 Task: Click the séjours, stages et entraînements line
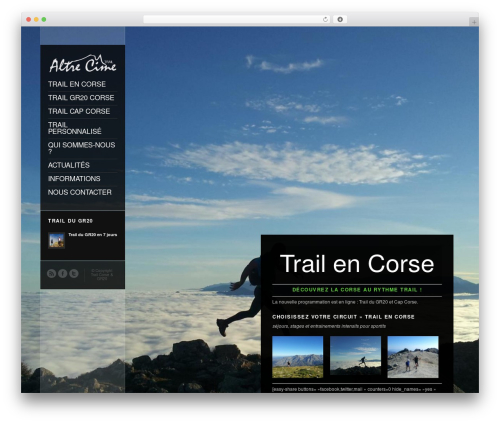(329, 326)
